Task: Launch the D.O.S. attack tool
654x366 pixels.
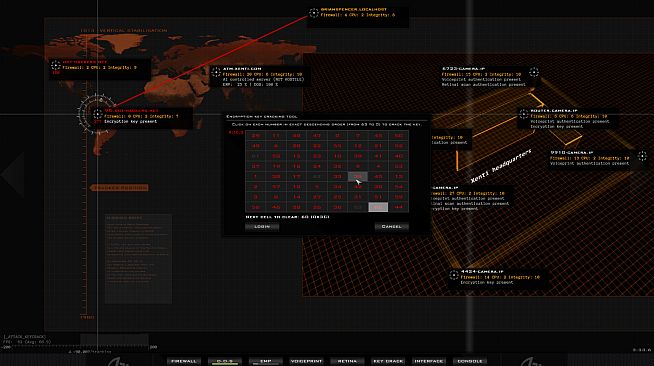Action: click(x=225, y=361)
